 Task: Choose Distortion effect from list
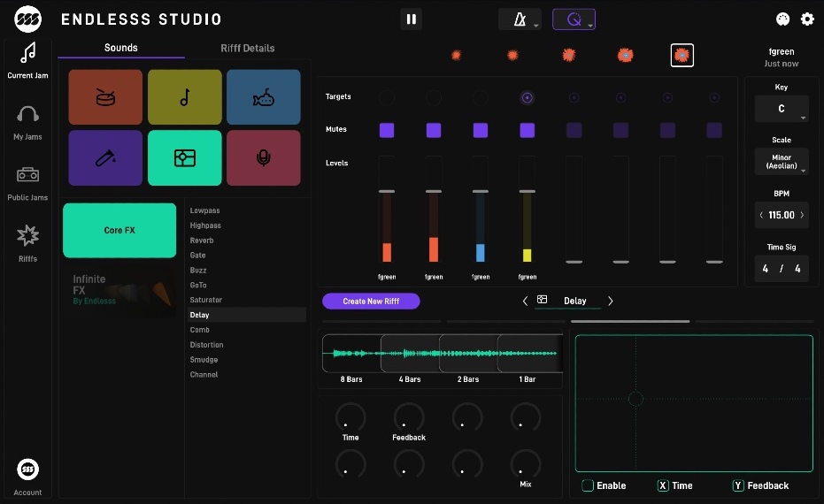206,345
